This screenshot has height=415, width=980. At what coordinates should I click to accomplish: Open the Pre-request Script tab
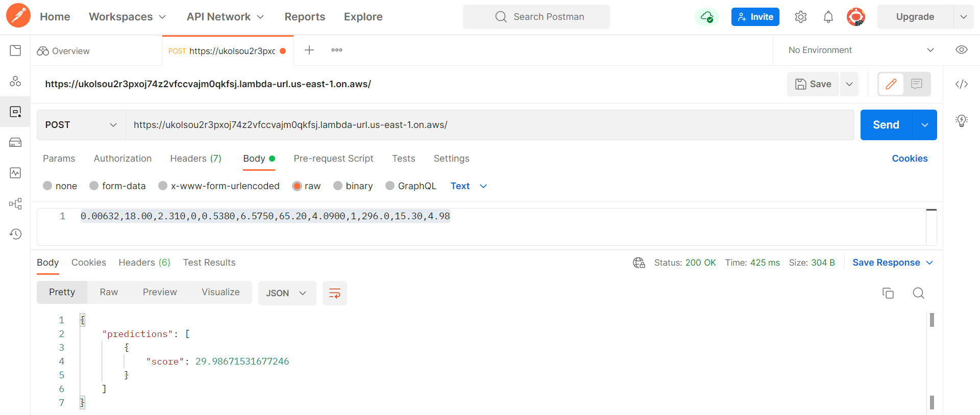click(x=333, y=159)
